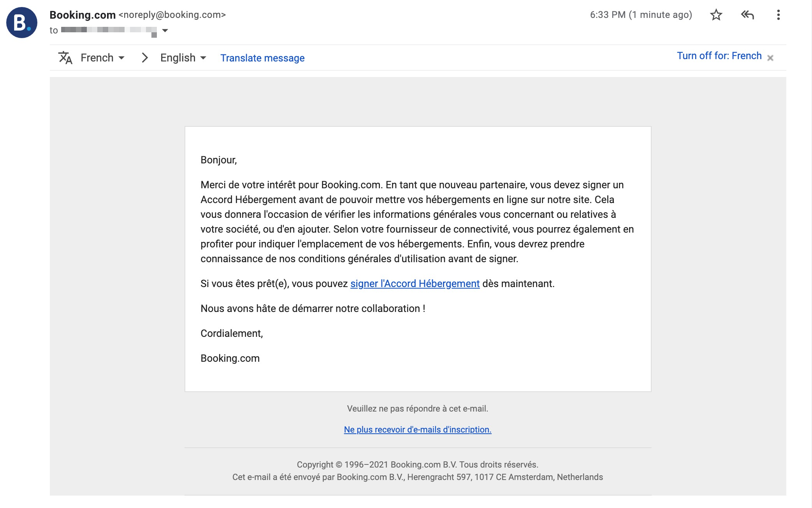Open the French source language dropdown

[x=102, y=58]
